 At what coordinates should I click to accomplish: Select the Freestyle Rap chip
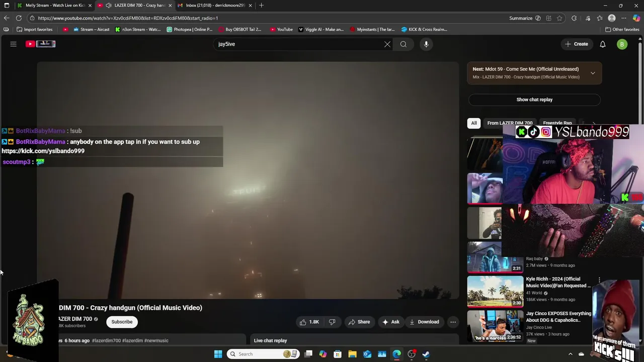coord(557,123)
